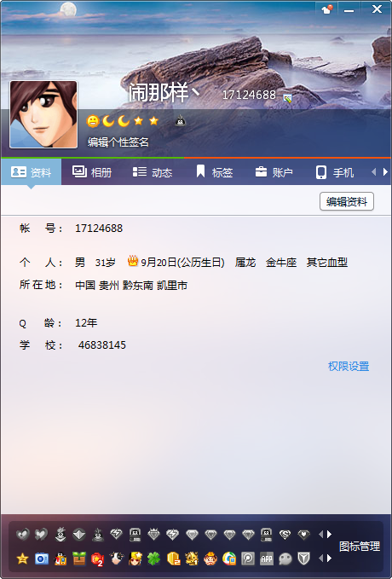Open the blue camera album icon
The width and height of the screenshot is (392, 579).
coord(42,559)
